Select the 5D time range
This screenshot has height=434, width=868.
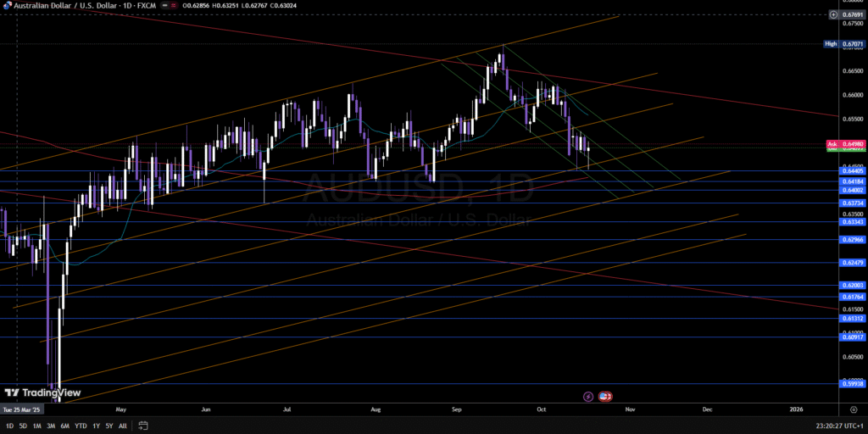point(23,426)
